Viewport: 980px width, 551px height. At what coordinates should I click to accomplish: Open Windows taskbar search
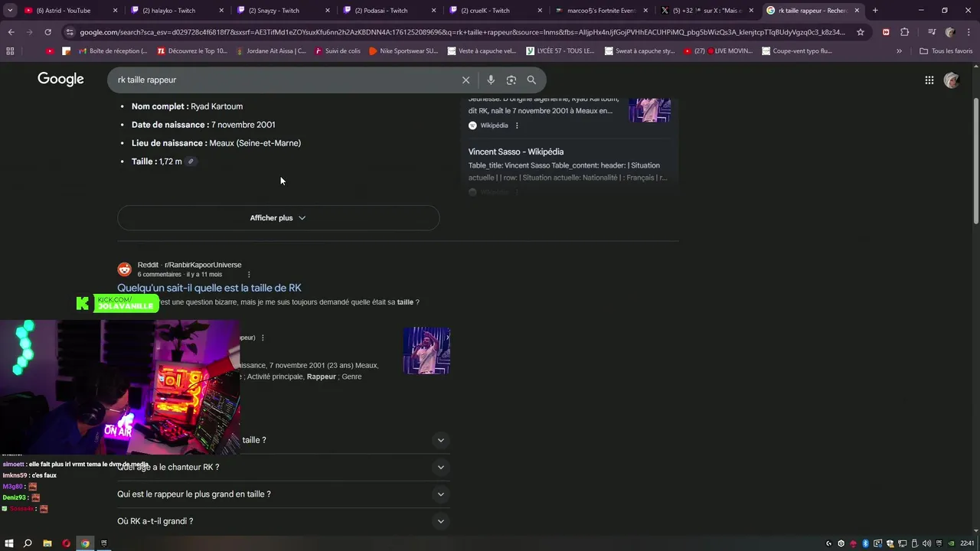point(28,543)
